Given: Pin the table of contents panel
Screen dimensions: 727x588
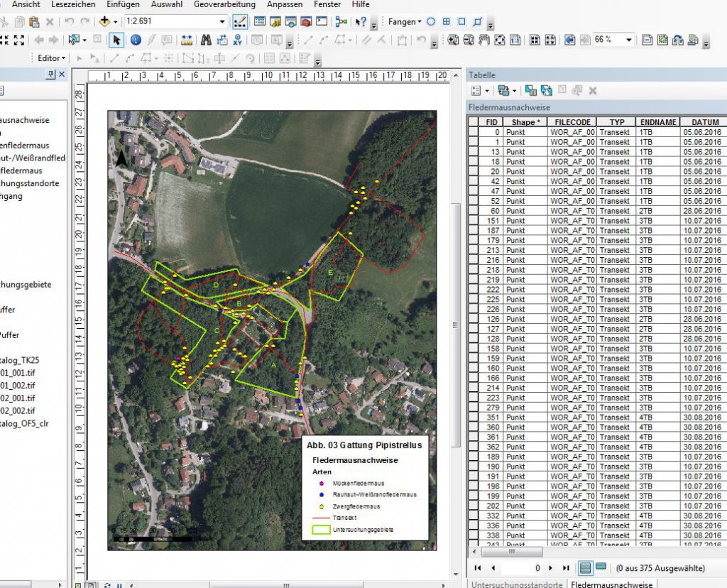Looking at the screenshot, I should pos(50,74).
